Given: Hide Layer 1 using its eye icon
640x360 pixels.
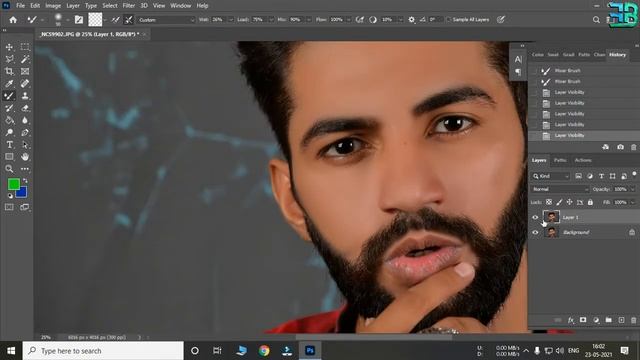Looking at the screenshot, I should 535,217.
